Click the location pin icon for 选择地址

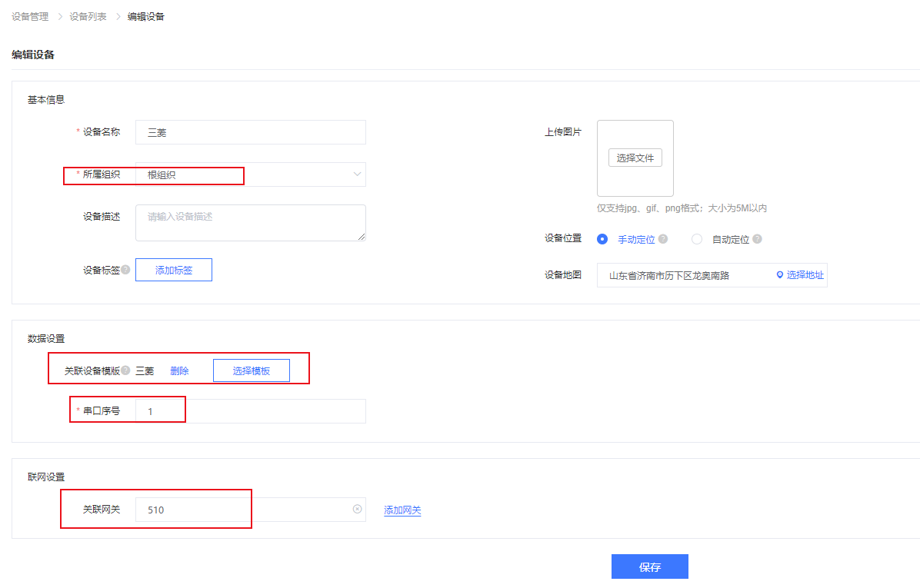779,275
